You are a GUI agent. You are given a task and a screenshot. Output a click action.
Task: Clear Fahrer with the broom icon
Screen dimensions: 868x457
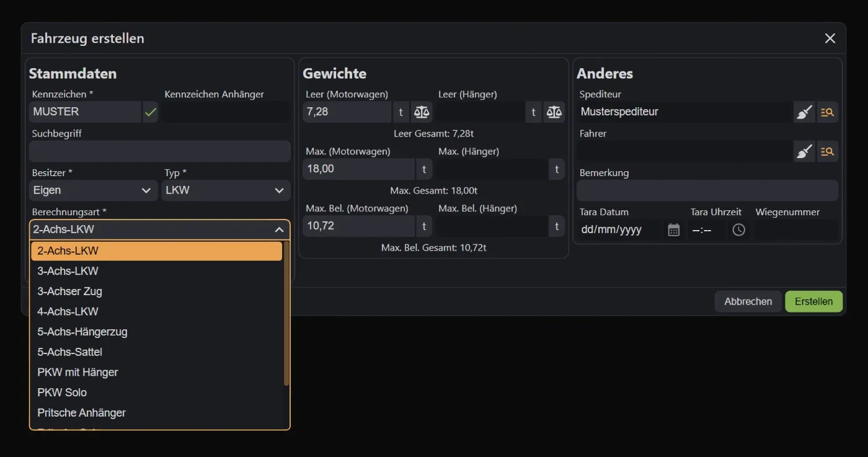804,151
